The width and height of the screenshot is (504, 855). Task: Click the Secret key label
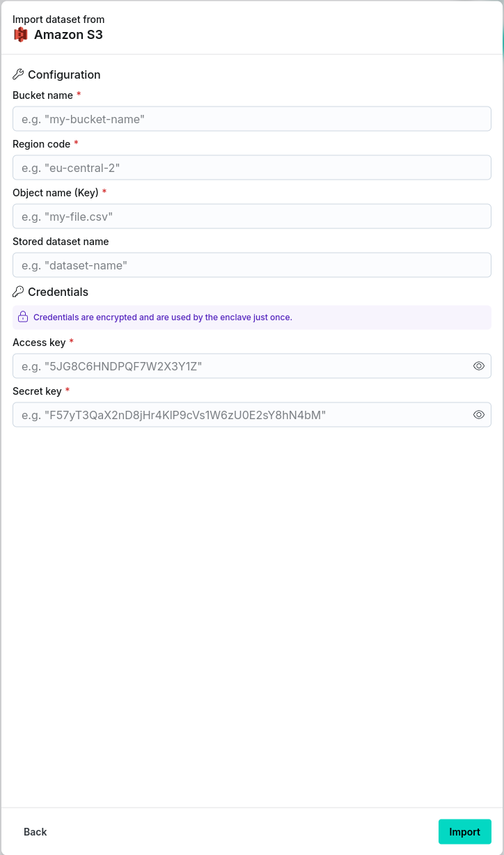(37, 391)
